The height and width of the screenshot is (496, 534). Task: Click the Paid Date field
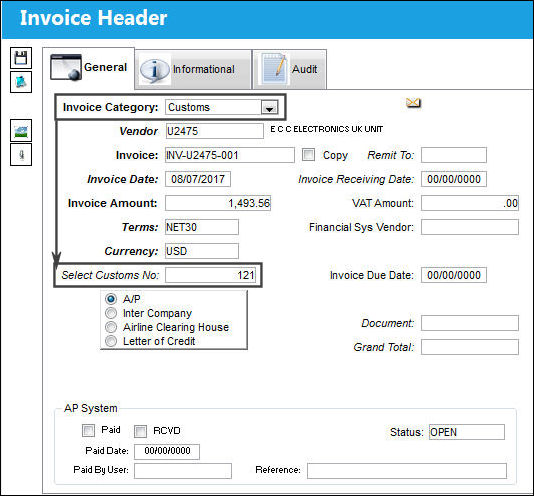pyautogui.click(x=167, y=452)
